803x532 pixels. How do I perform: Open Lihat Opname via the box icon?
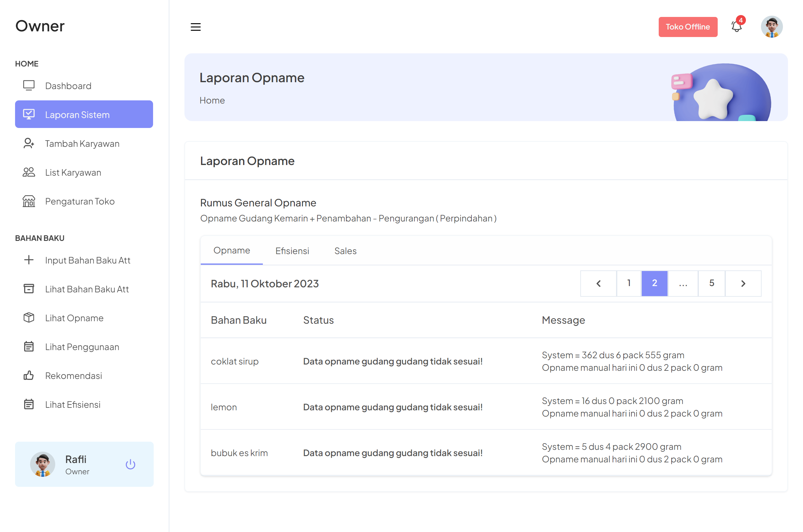click(29, 317)
